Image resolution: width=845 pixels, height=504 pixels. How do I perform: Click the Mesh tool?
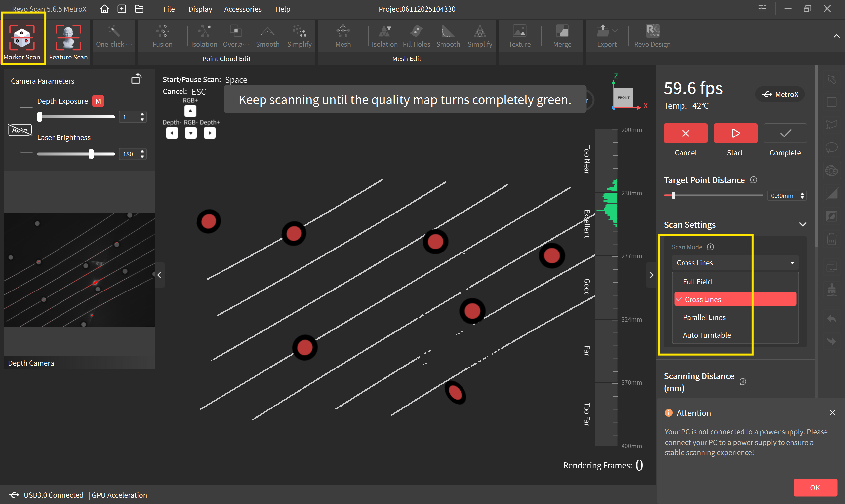click(343, 36)
